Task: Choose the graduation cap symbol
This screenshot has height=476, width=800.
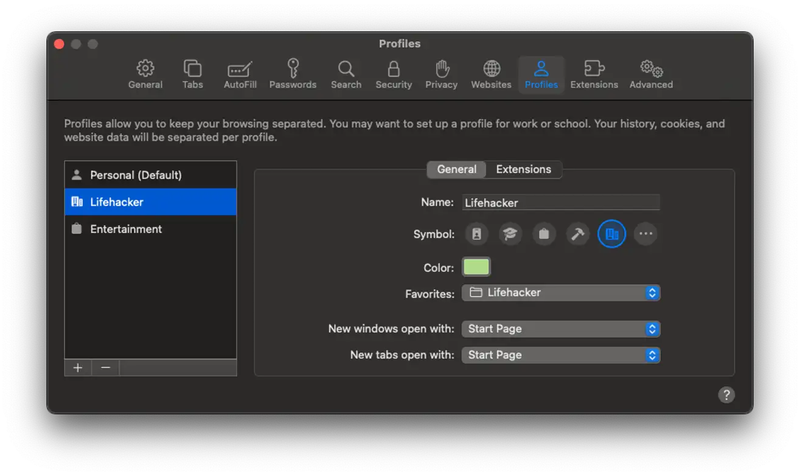Action: click(x=510, y=234)
